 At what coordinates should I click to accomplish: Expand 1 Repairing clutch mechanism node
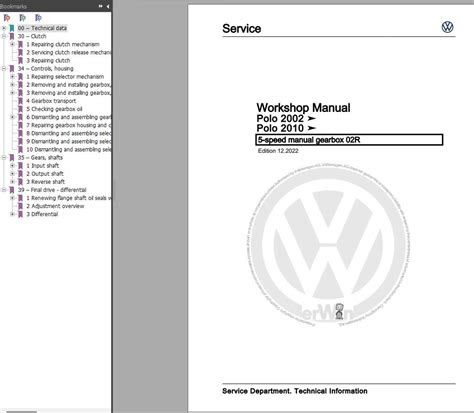pos(12,44)
